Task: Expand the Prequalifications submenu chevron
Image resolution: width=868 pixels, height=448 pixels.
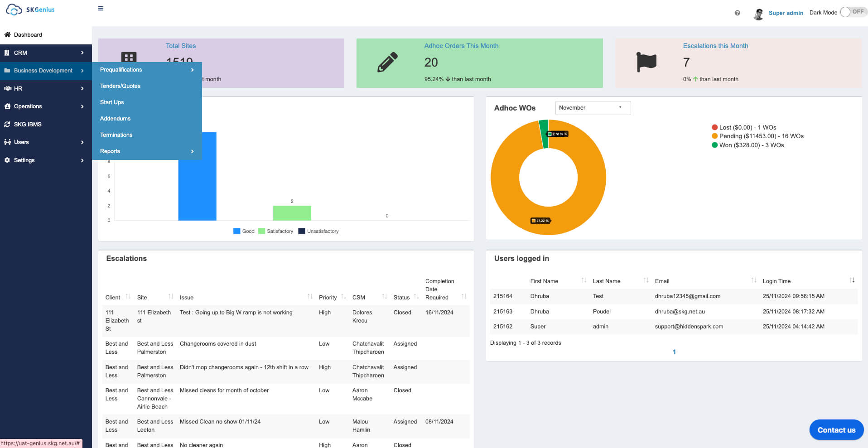Action: click(x=192, y=70)
